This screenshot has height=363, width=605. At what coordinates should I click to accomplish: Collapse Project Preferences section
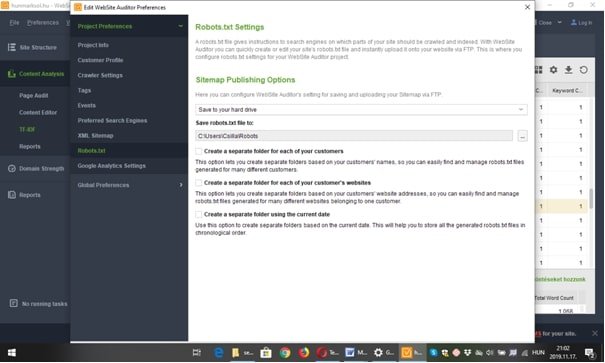click(180, 26)
